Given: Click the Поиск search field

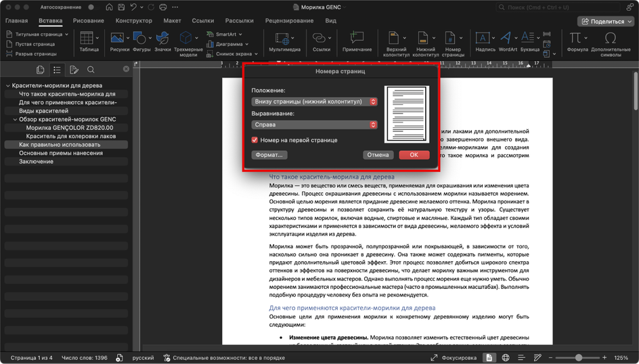Looking at the screenshot, I should click(x=558, y=7).
